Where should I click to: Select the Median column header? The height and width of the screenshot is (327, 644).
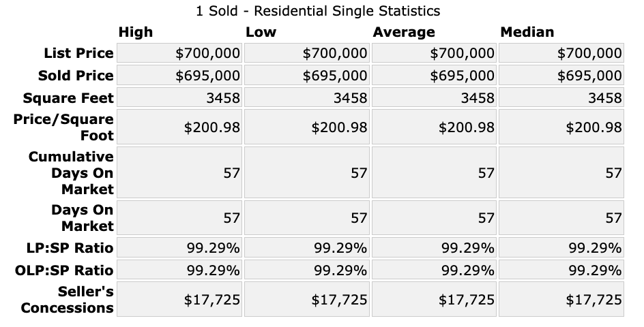coord(527,32)
